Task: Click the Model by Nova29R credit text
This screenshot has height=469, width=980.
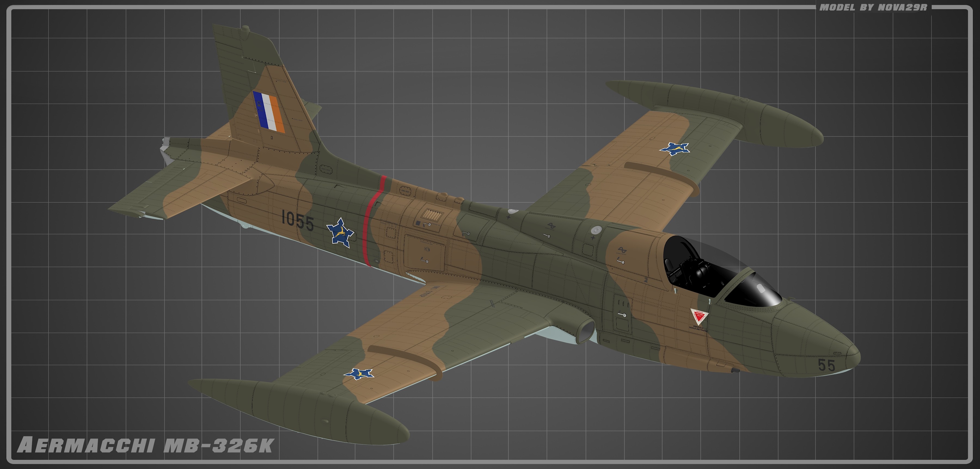Action: (873, 7)
